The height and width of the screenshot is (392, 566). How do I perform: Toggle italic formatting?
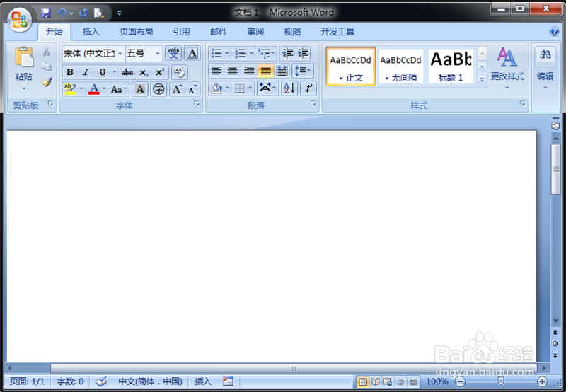(x=86, y=72)
